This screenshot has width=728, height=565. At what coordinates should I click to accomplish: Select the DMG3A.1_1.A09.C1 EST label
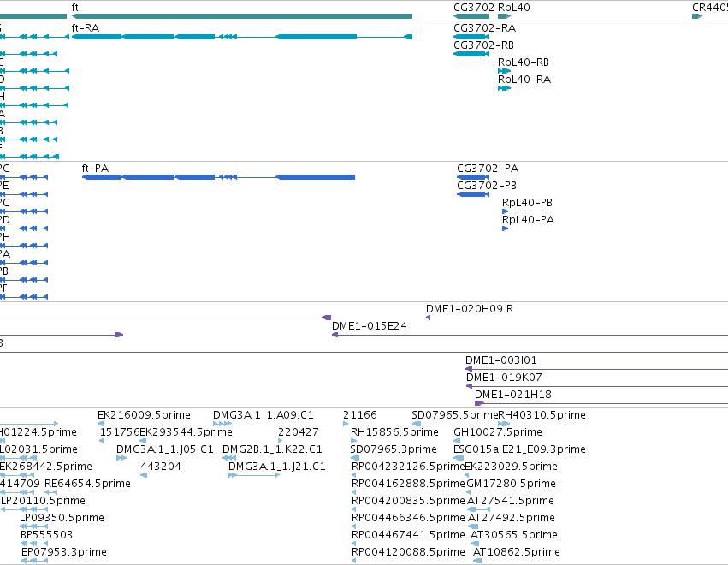pos(263,415)
